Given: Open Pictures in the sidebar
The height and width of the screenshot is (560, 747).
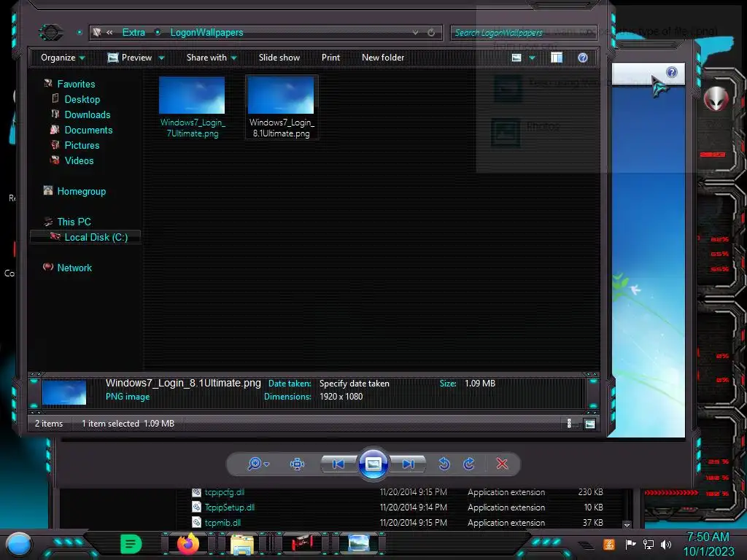Looking at the screenshot, I should point(82,145).
